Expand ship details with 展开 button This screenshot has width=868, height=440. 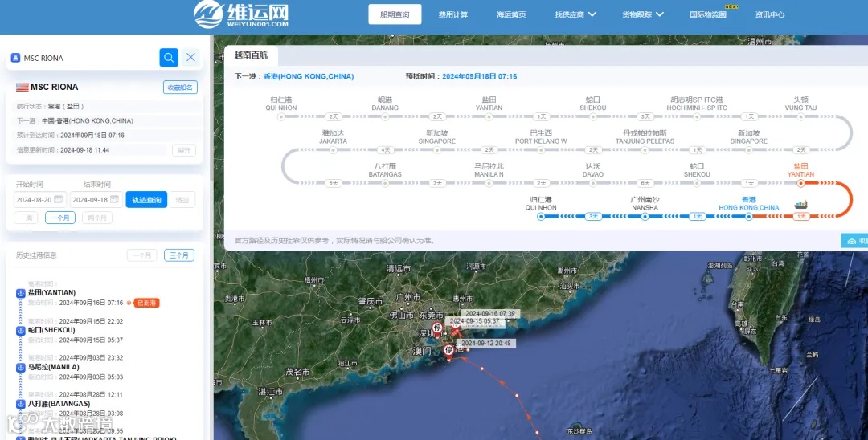[x=184, y=151]
